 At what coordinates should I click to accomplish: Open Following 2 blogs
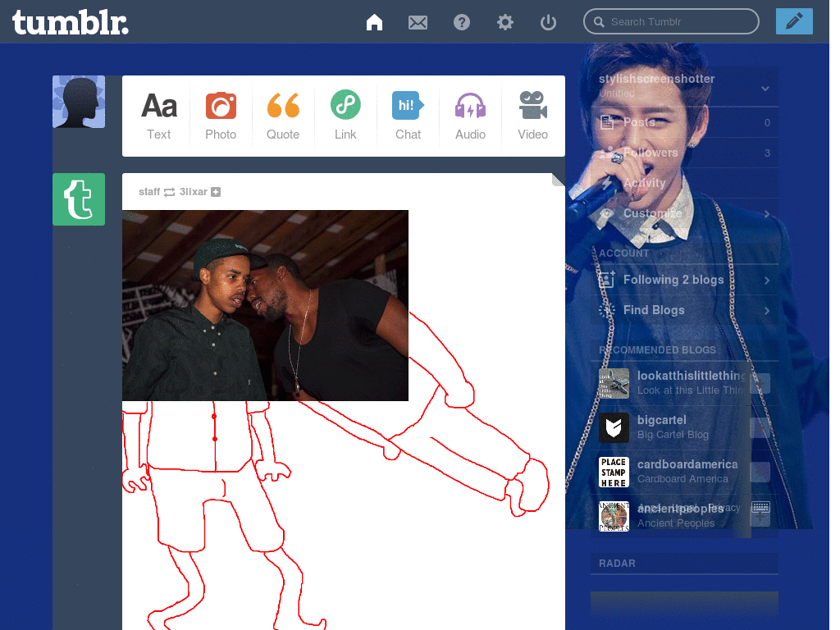tap(684, 280)
